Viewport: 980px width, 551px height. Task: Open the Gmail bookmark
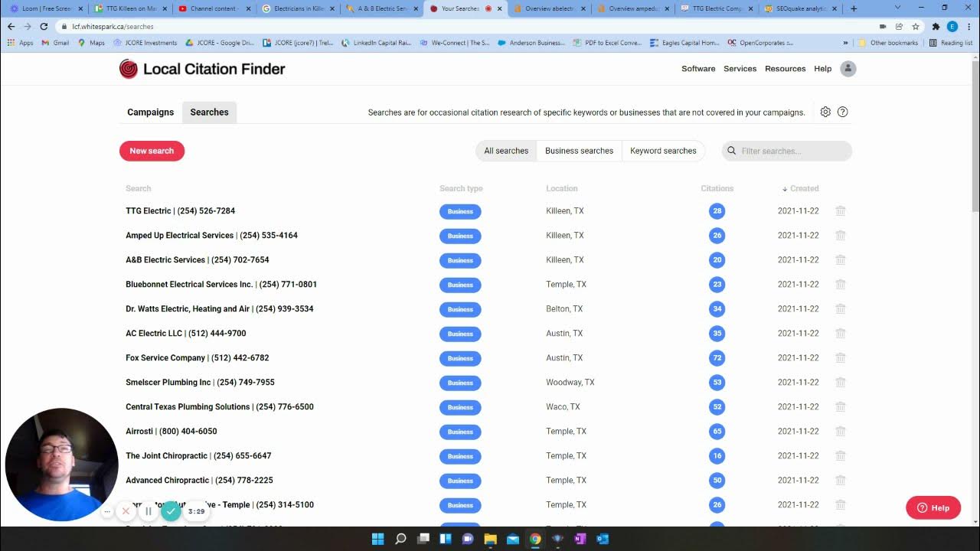coord(55,43)
